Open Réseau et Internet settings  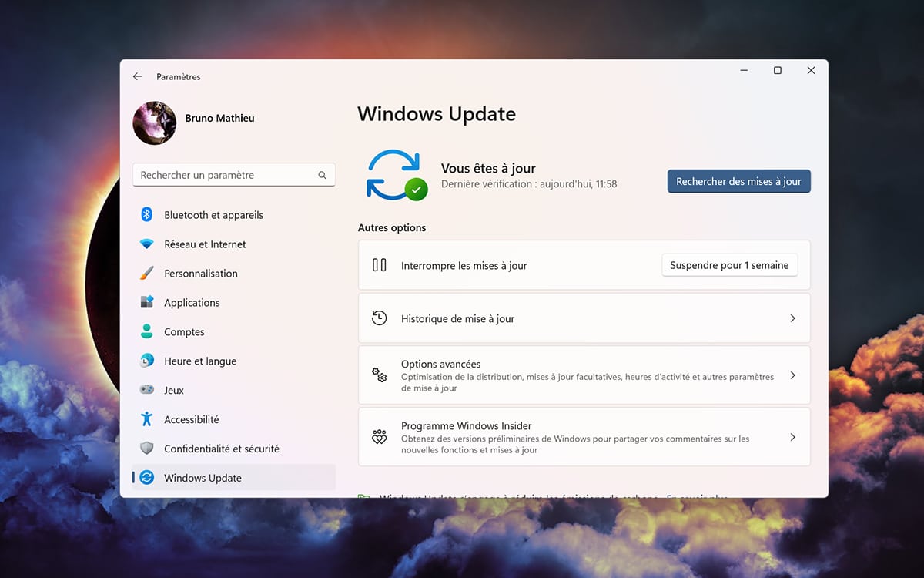(x=234, y=244)
